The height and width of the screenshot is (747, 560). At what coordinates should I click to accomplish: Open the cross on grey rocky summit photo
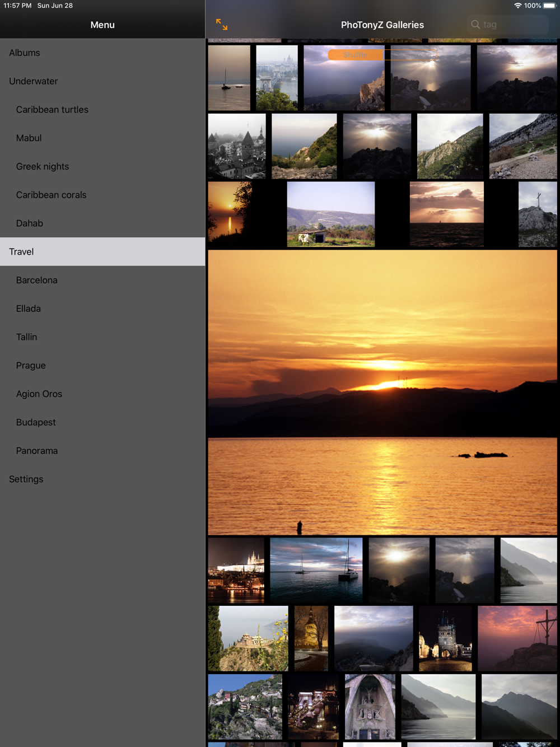click(x=538, y=214)
